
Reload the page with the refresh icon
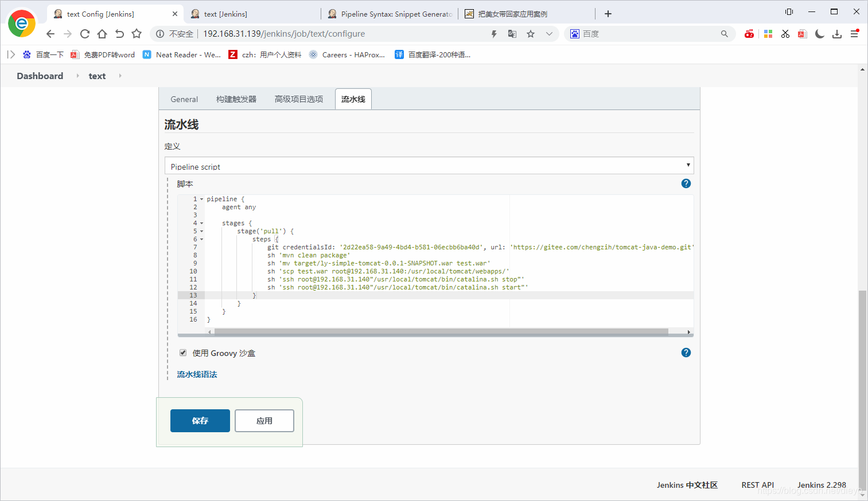[85, 34]
